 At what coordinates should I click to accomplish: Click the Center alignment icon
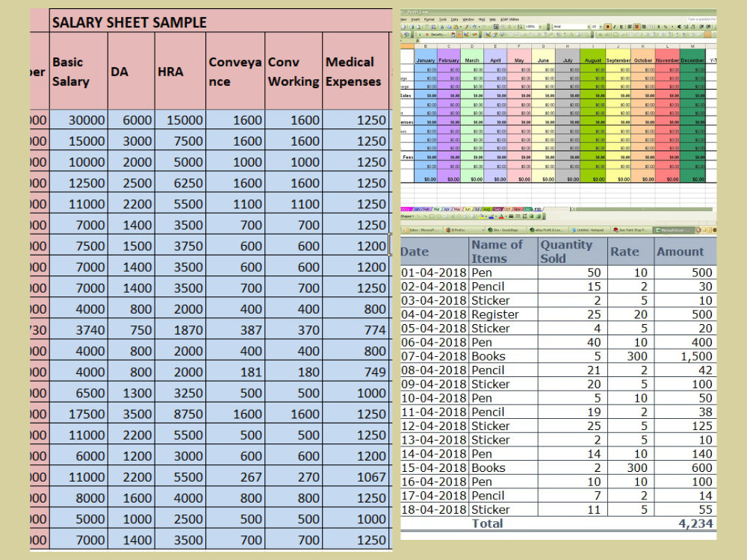(x=637, y=27)
